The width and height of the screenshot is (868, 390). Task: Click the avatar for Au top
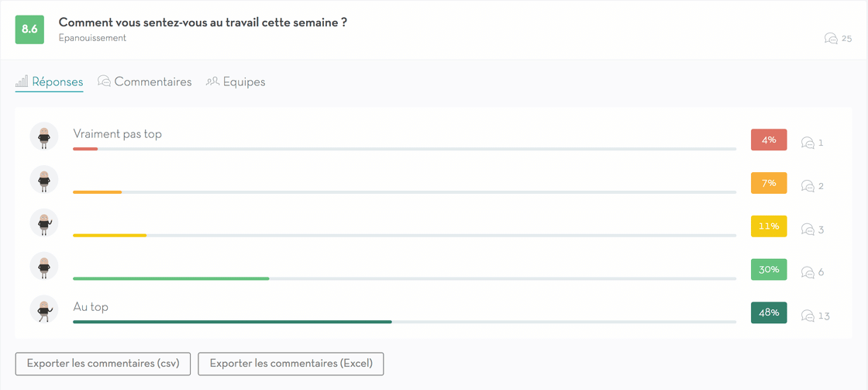44,309
